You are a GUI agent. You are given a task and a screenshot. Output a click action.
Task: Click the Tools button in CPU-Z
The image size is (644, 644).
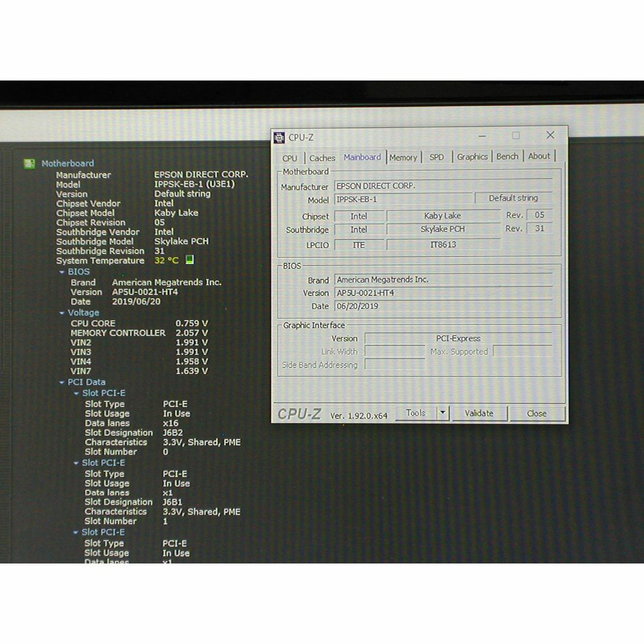pos(416,413)
